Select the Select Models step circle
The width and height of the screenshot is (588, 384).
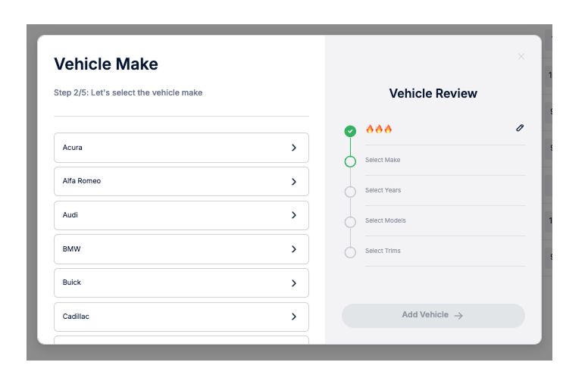click(350, 222)
